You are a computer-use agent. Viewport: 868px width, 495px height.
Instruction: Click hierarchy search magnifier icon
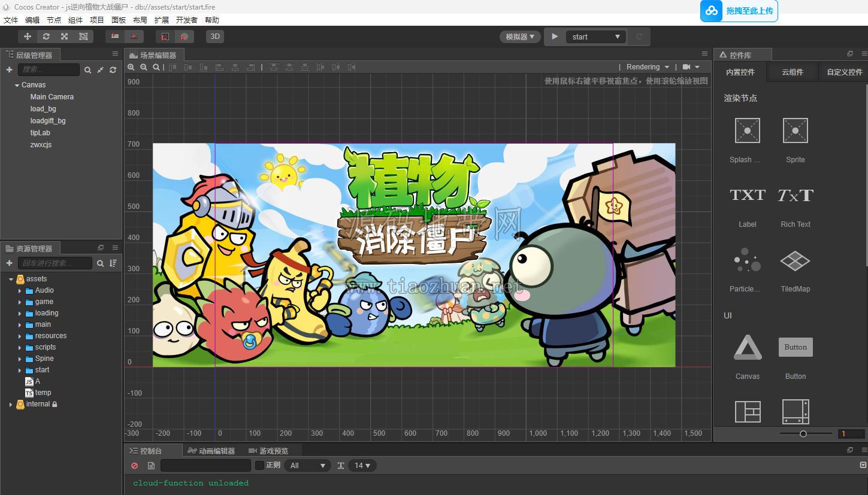(88, 70)
